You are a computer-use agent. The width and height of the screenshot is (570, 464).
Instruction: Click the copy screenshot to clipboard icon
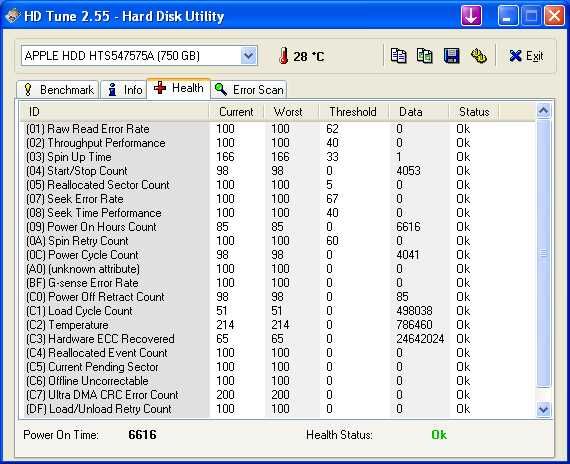click(425, 56)
